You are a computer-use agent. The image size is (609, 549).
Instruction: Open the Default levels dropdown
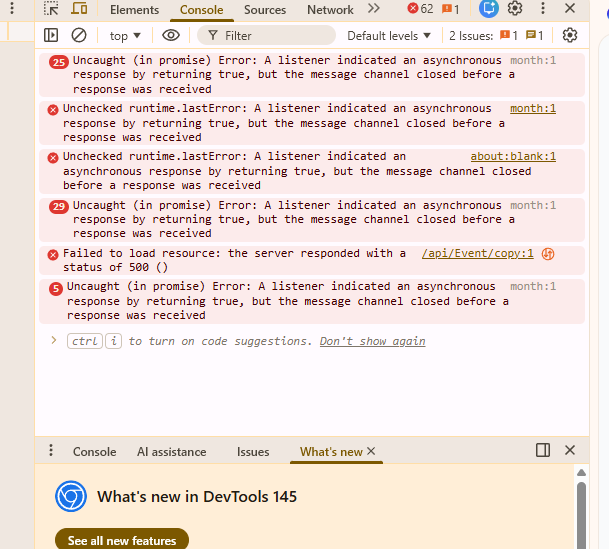(x=389, y=36)
